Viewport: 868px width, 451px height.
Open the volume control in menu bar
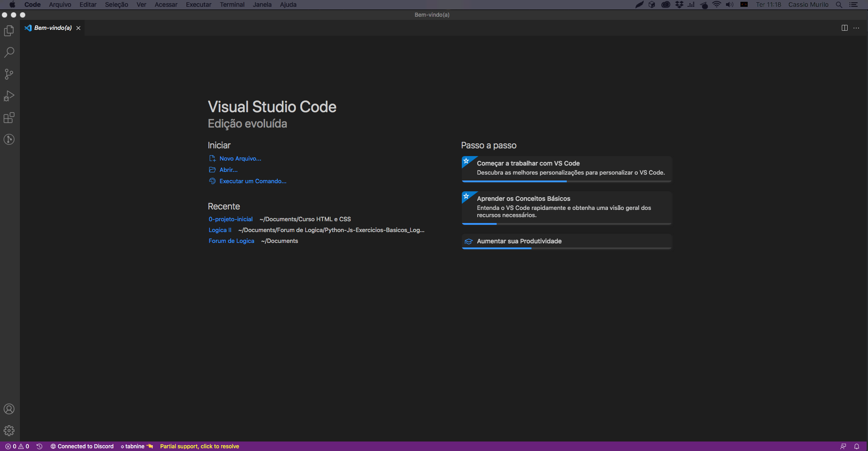point(730,5)
